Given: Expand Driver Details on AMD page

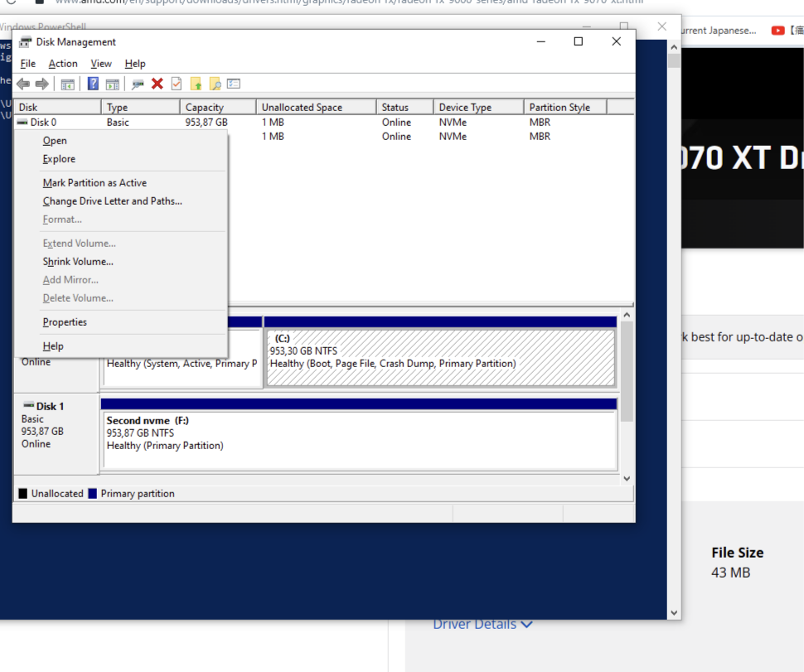Looking at the screenshot, I should pyautogui.click(x=482, y=624).
